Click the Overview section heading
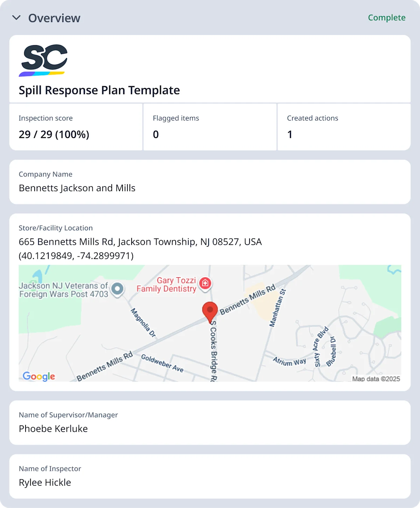 (54, 18)
